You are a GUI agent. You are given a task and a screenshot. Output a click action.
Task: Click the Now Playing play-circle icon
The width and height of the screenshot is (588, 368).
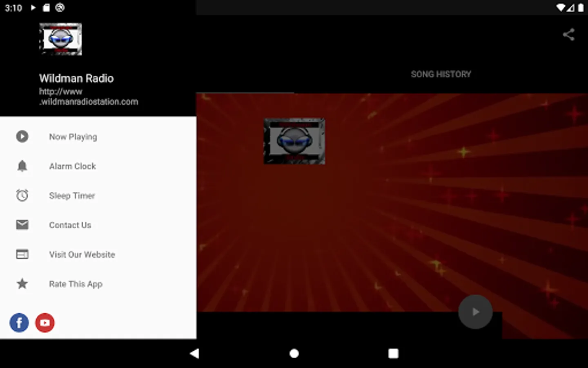pyautogui.click(x=22, y=136)
